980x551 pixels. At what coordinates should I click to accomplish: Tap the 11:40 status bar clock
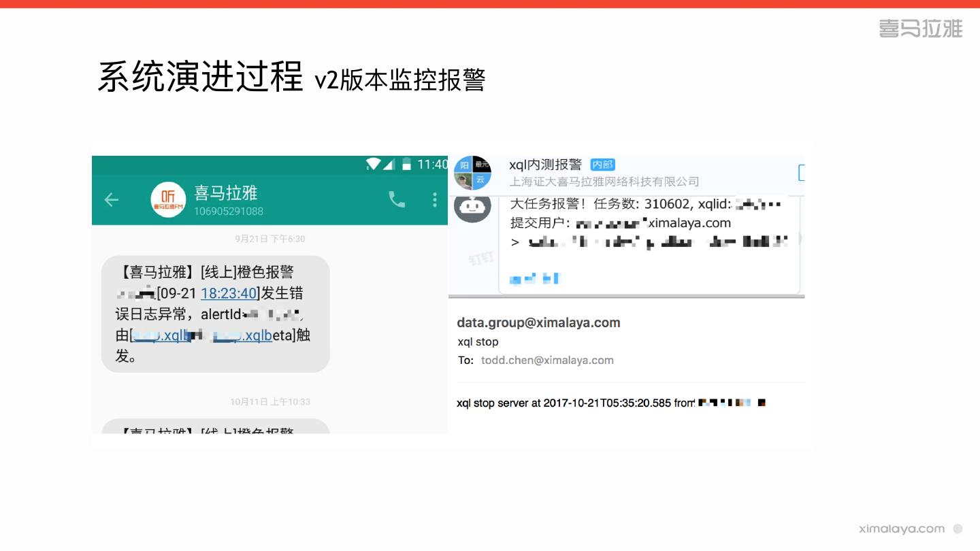pyautogui.click(x=432, y=165)
